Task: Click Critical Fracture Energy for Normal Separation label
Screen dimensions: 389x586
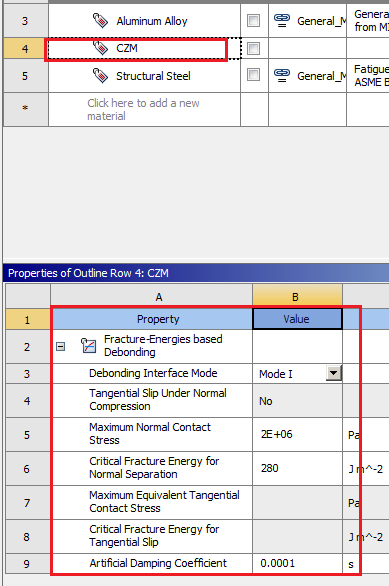Action: pos(154,468)
